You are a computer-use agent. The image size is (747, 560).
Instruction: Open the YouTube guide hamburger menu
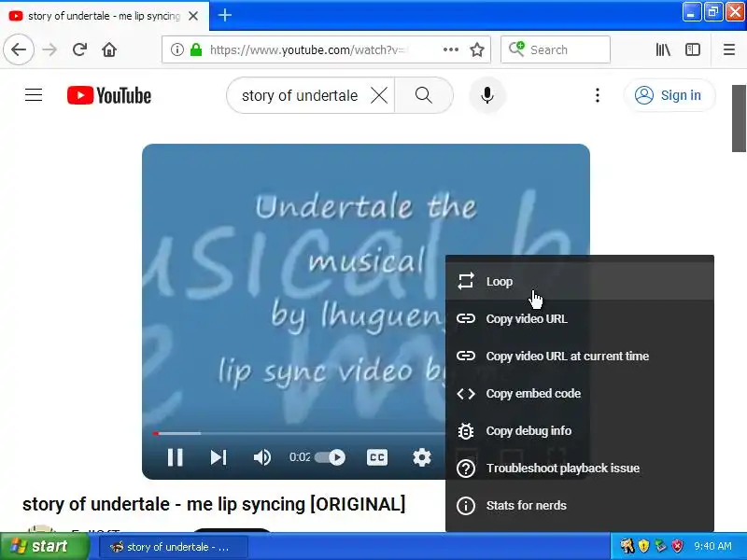[34, 95]
